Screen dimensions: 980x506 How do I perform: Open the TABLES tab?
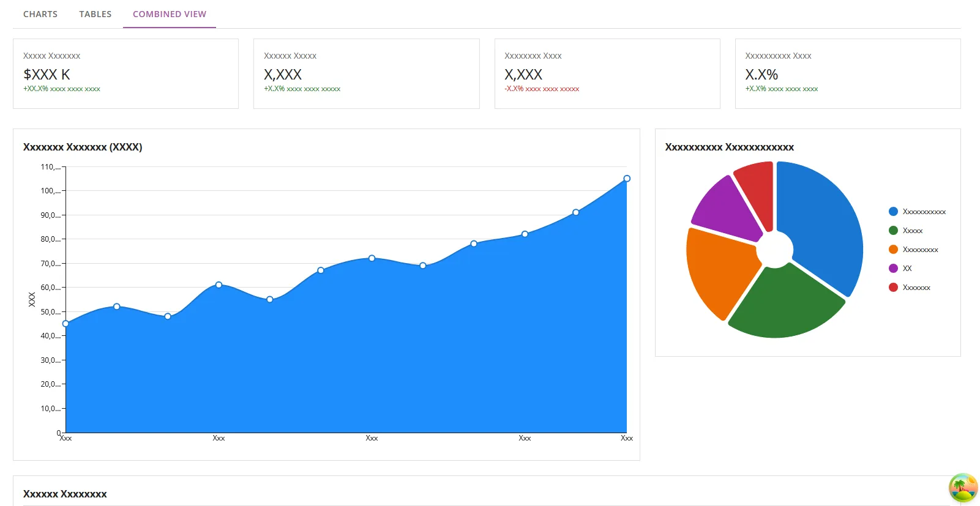click(95, 14)
